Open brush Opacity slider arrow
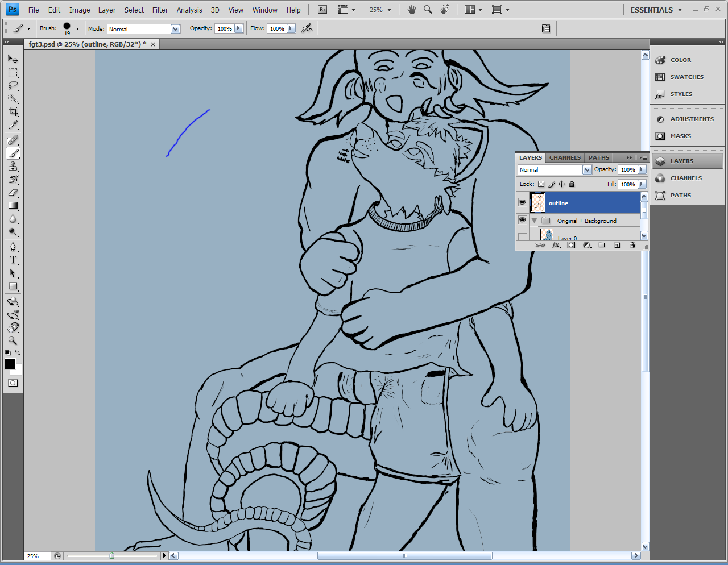 238,28
